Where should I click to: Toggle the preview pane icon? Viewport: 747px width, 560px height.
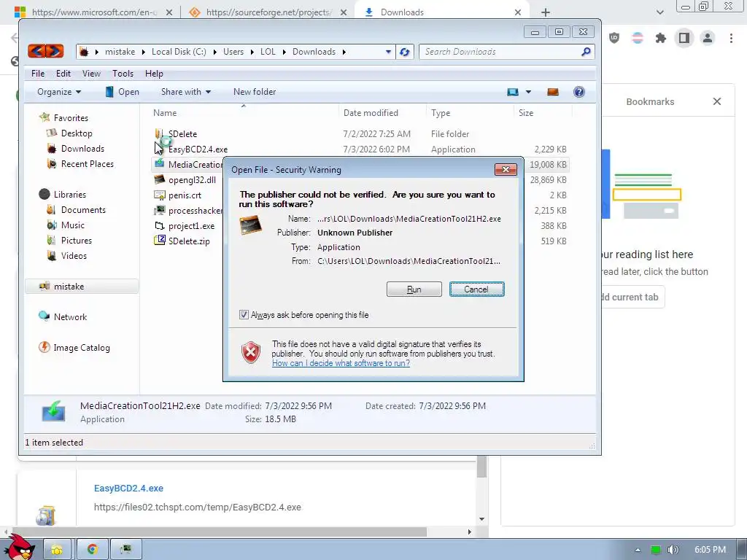coord(553,92)
